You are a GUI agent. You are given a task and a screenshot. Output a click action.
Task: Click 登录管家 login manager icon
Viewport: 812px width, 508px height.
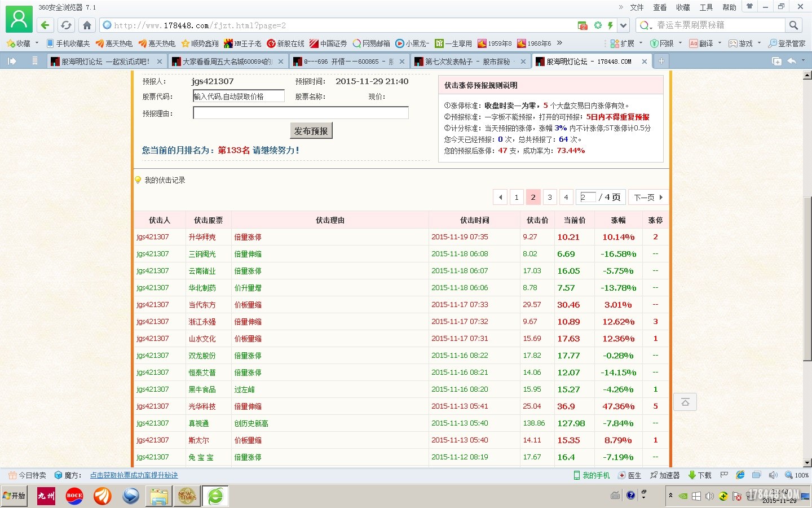(x=787, y=43)
